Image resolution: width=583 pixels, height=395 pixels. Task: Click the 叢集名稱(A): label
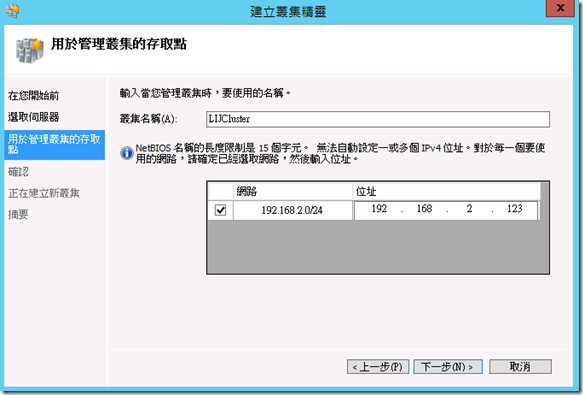pyautogui.click(x=149, y=119)
